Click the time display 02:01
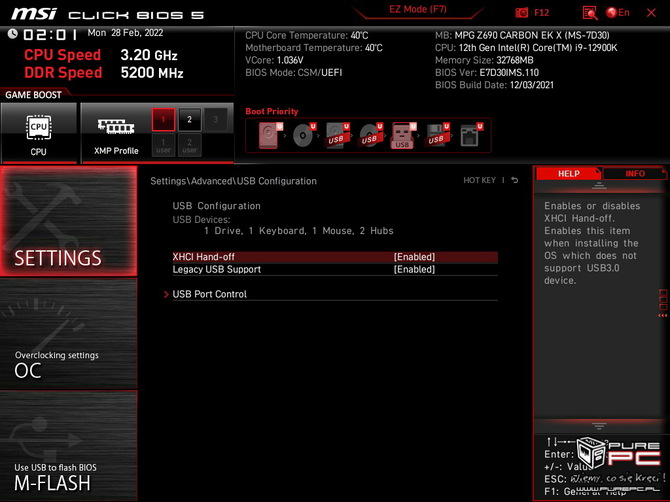670x502 pixels. 50,34
